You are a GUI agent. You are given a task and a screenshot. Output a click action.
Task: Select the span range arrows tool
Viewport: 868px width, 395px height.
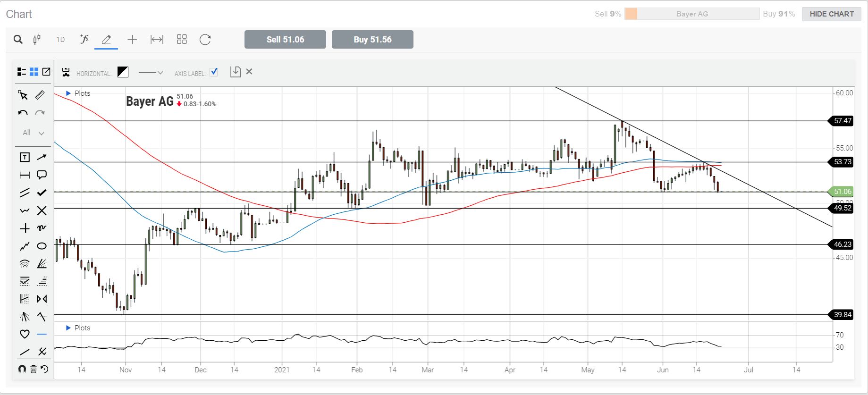click(x=157, y=40)
